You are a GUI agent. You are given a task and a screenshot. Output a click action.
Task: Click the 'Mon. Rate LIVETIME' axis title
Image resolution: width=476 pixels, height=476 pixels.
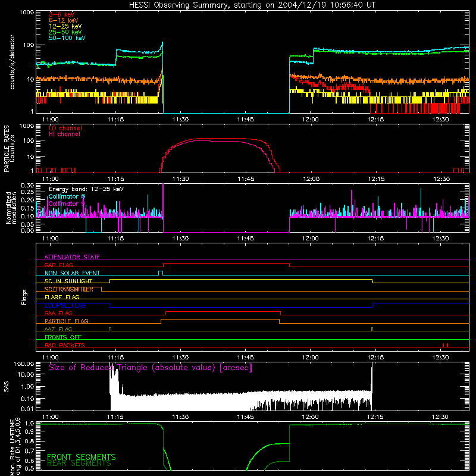point(12,447)
